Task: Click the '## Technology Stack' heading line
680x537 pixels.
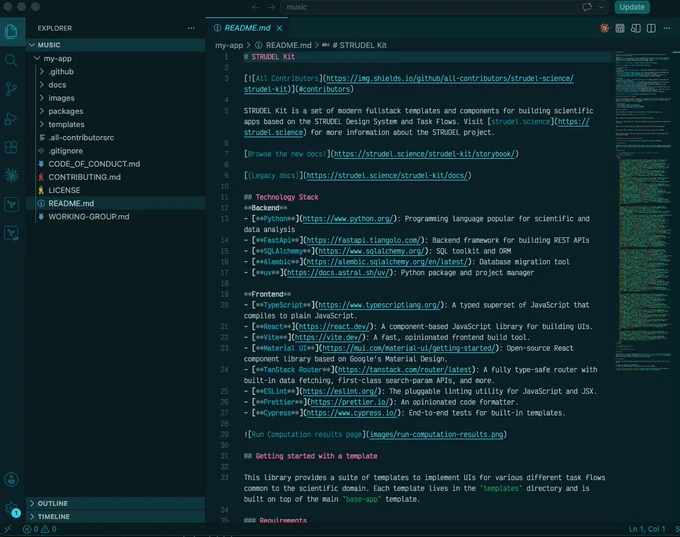Action: [281, 197]
